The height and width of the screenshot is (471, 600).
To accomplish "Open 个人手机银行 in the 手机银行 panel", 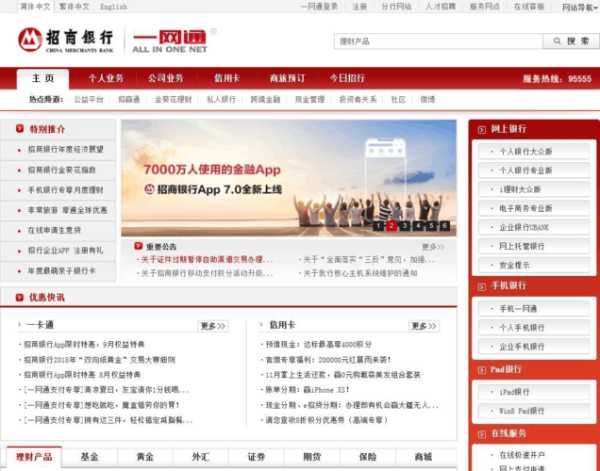I will click(x=534, y=328).
